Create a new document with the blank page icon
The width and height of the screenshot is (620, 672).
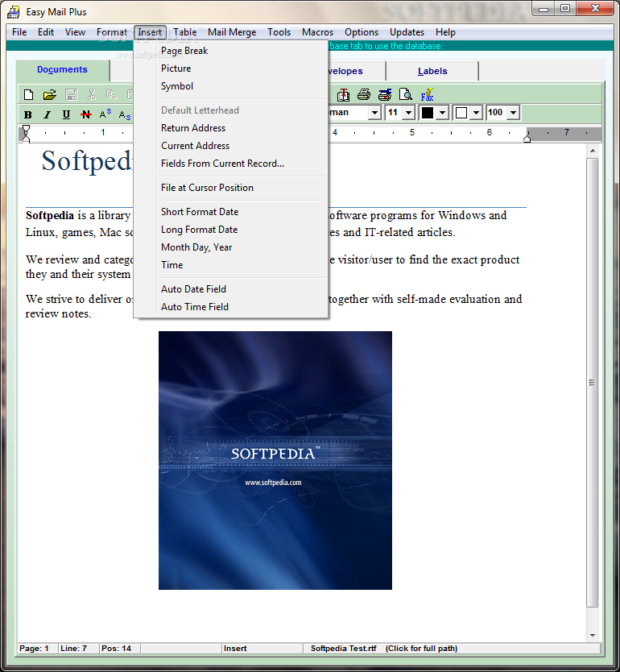pos(29,94)
